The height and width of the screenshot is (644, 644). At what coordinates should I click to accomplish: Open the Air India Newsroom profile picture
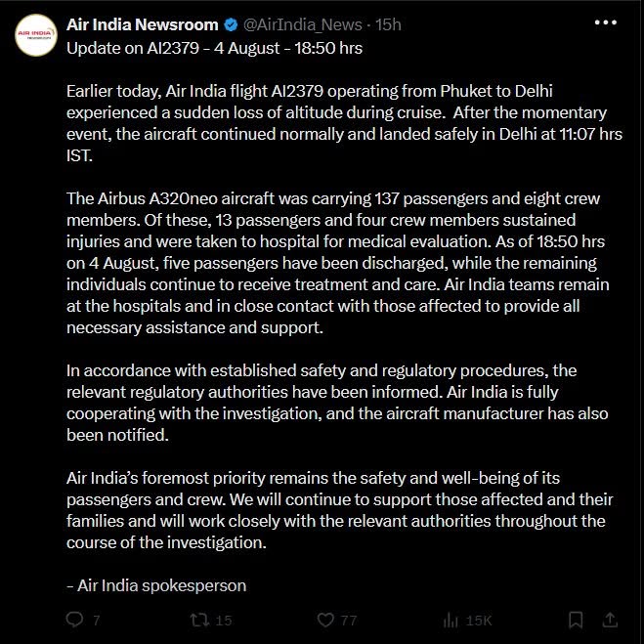pos(36,35)
